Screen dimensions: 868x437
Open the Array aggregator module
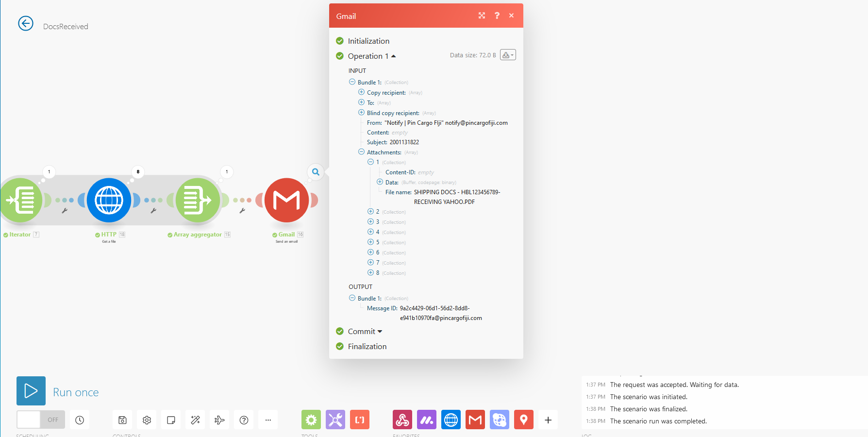pyautogui.click(x=198, y=200)
